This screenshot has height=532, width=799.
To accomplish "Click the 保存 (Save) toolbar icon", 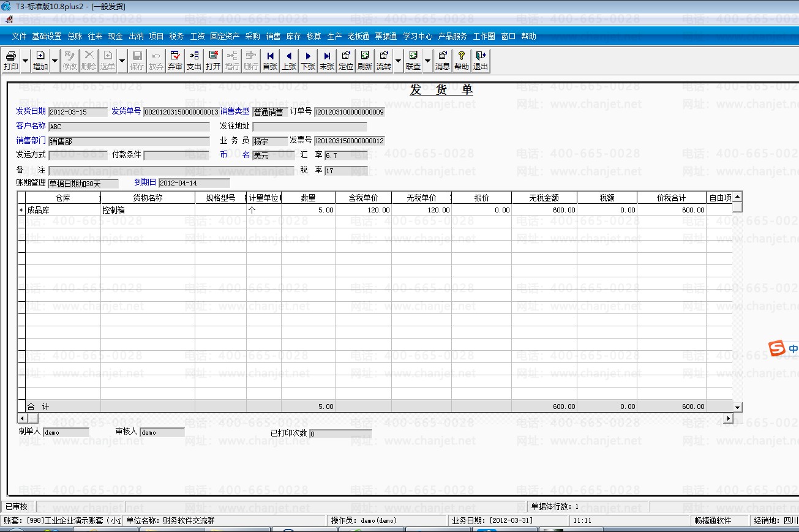I will [137, 61].
